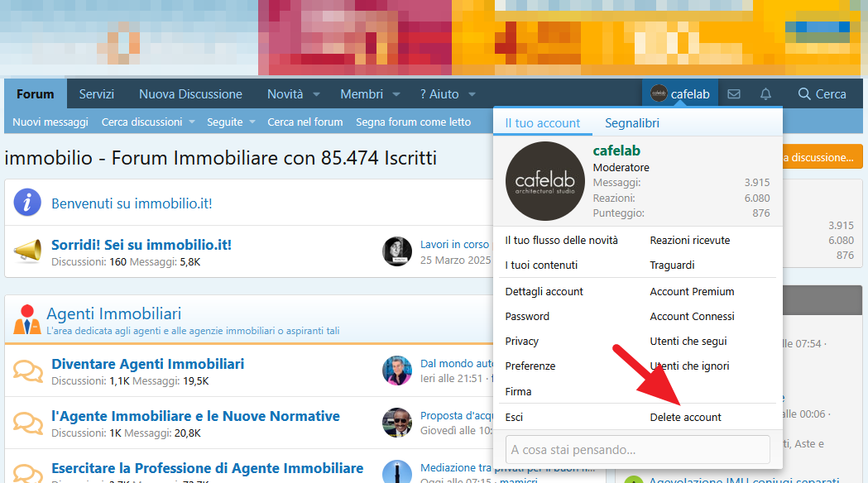Click chat bubbles icon beside Diventare Agenti Immobiliari
Viewport: 868px width, 483px height.
(27, 371)
